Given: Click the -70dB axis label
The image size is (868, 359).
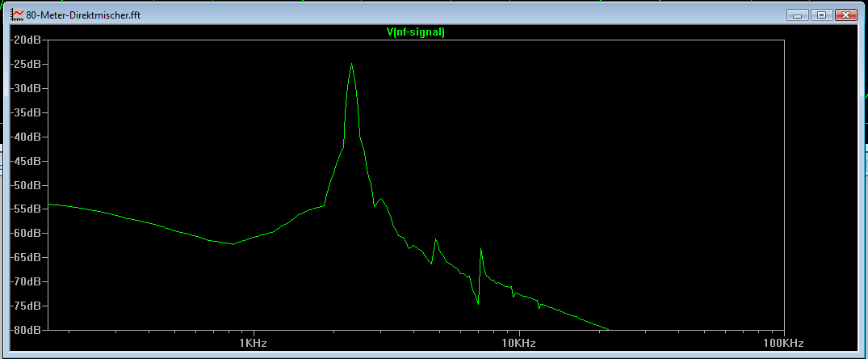Looking at the screenshot, I should tap(26, 281).
